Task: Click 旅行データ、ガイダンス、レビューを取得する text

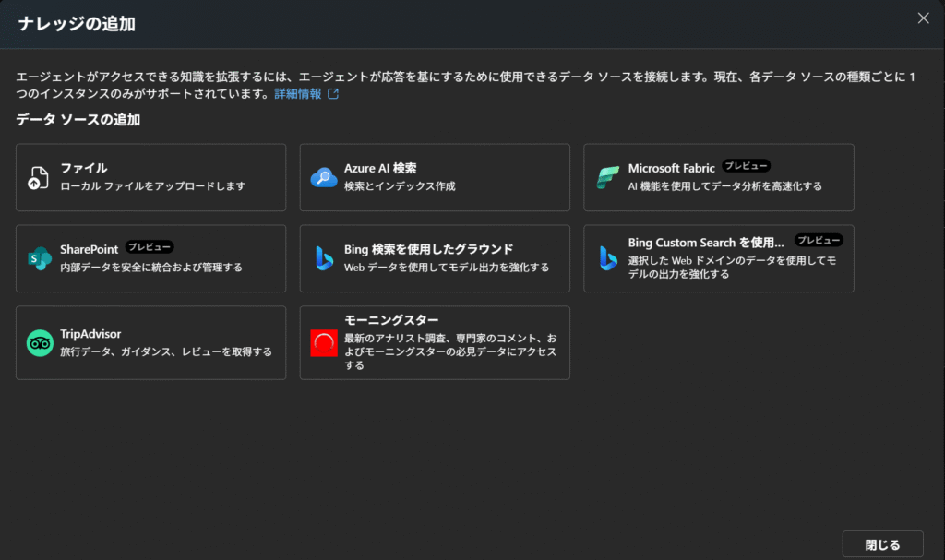Action: (166, 351)
